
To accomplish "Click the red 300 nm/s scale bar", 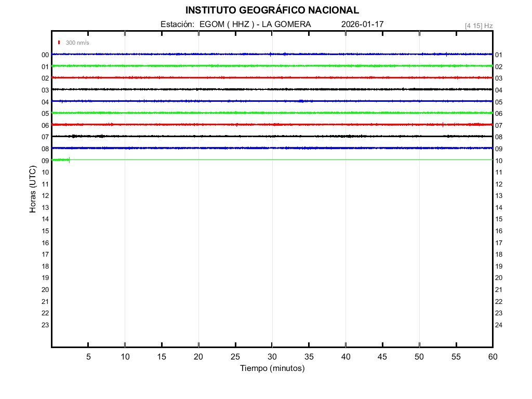I will (x=59, y=43).
